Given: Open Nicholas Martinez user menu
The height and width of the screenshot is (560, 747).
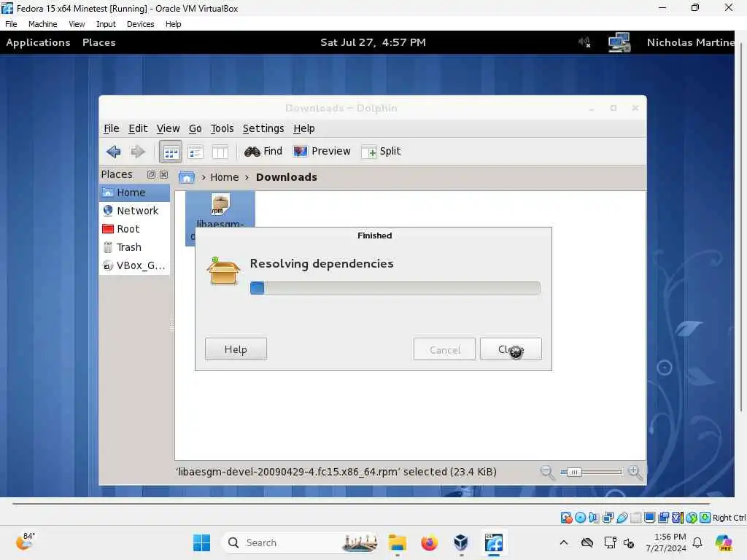Looking at the screenshot, I should 690,42.
